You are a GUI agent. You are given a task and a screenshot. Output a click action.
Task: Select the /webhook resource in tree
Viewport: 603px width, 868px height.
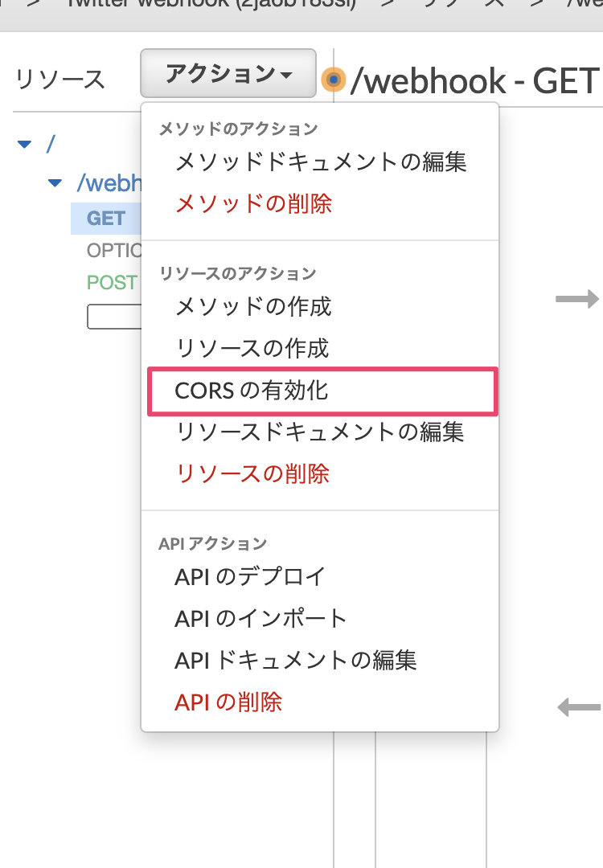tap(109, 183)
